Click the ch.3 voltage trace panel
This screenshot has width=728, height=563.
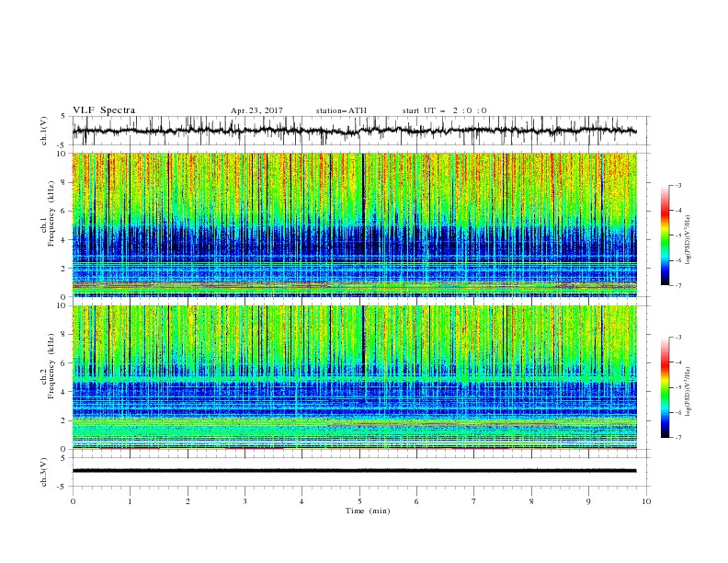361,472
